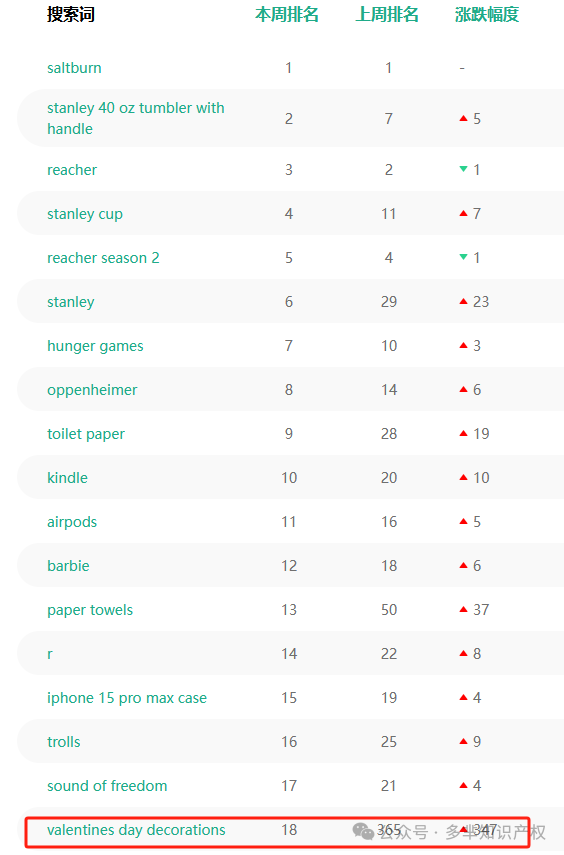Select valentines day decorations keyword
The image size is (564, 855).
point(136,830)
